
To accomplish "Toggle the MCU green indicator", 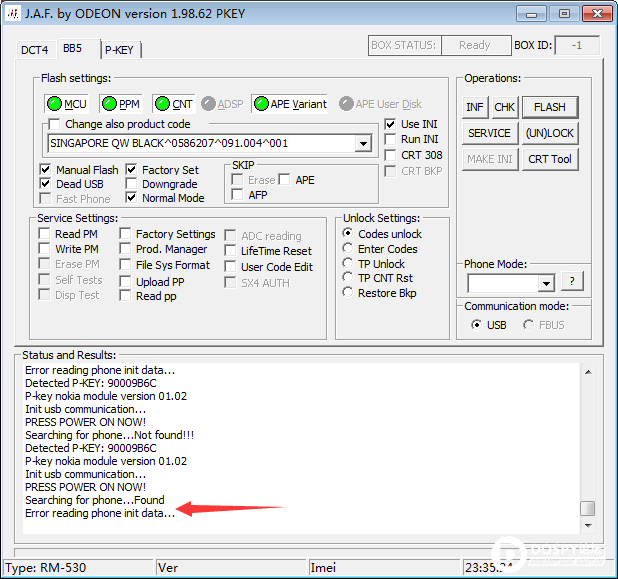I will point(54,104).
